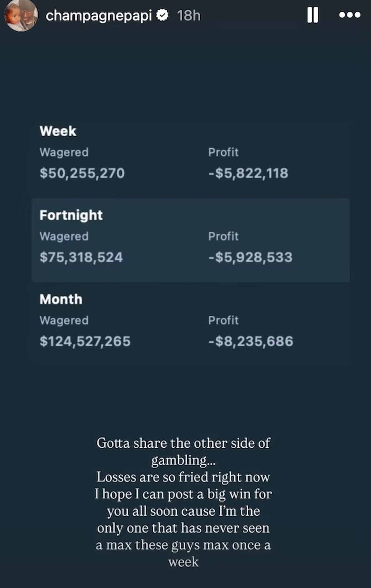The width and height of the screenshot is (371, 588).
Task: Click the Profit label under Month
Action: pyautogui.click(x=223, y=320)
